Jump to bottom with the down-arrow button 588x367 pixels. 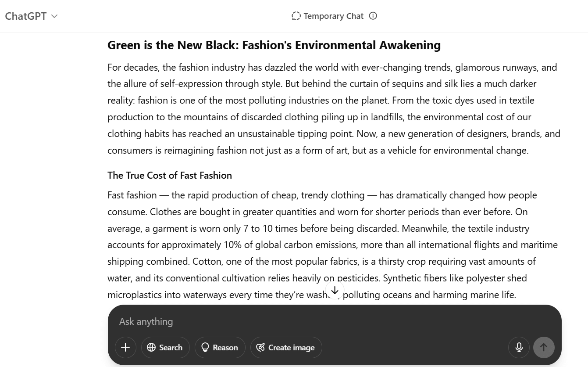[335, 290]
